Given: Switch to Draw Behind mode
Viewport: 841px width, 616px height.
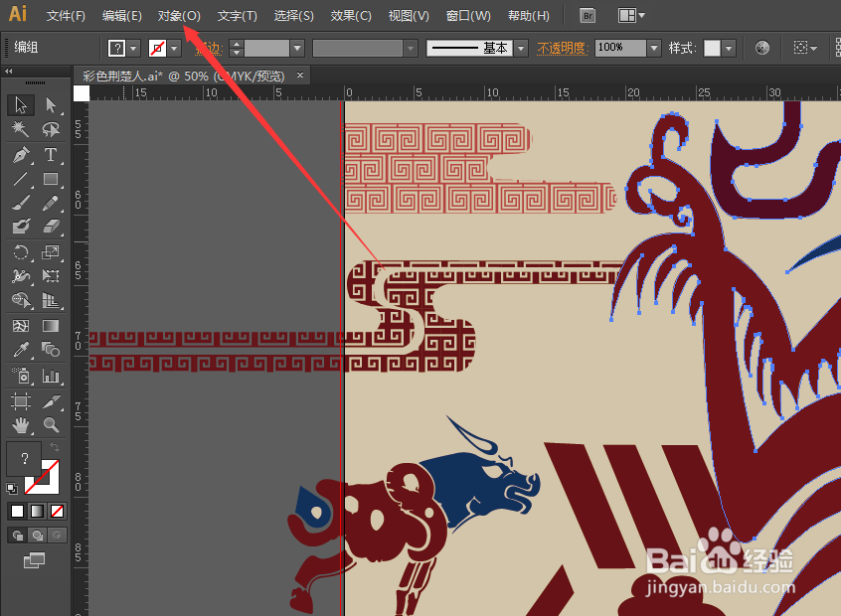Looking at the screenshot, I should pos(37,536).
